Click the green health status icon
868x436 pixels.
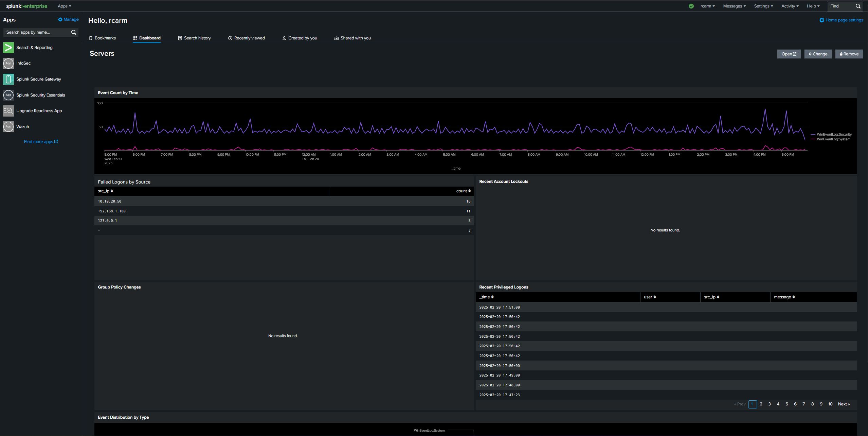(691, 6)
